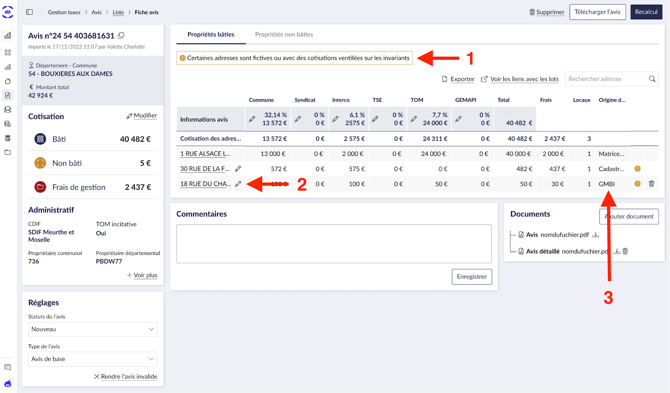Image resolution: width=670 pixels, height=393 pixels.
Task: Open the 30 RUE DE LA F... address link
Action: point(205,169)
